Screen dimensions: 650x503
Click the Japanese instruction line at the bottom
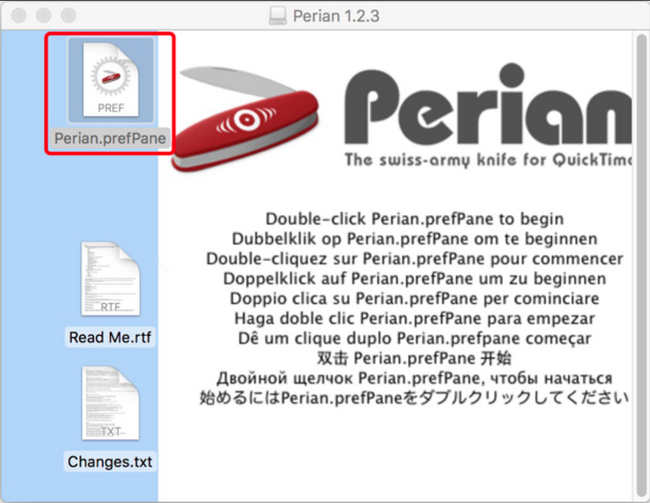pos(415,398)
